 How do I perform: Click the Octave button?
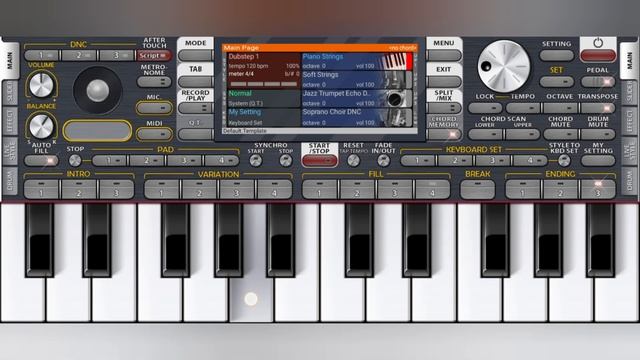pyautogui.click(x=560, y=108)
